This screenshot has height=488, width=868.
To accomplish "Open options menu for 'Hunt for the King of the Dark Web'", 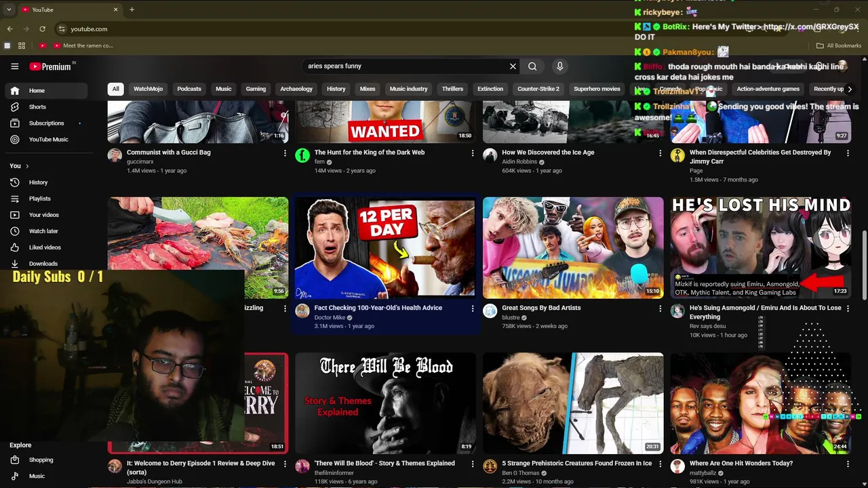I will [x=473, y=153].
